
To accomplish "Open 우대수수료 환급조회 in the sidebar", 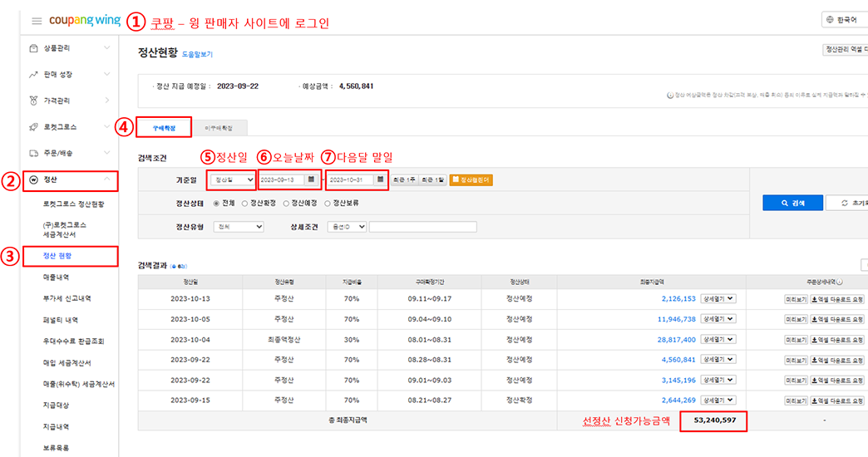I will point(74,342).
